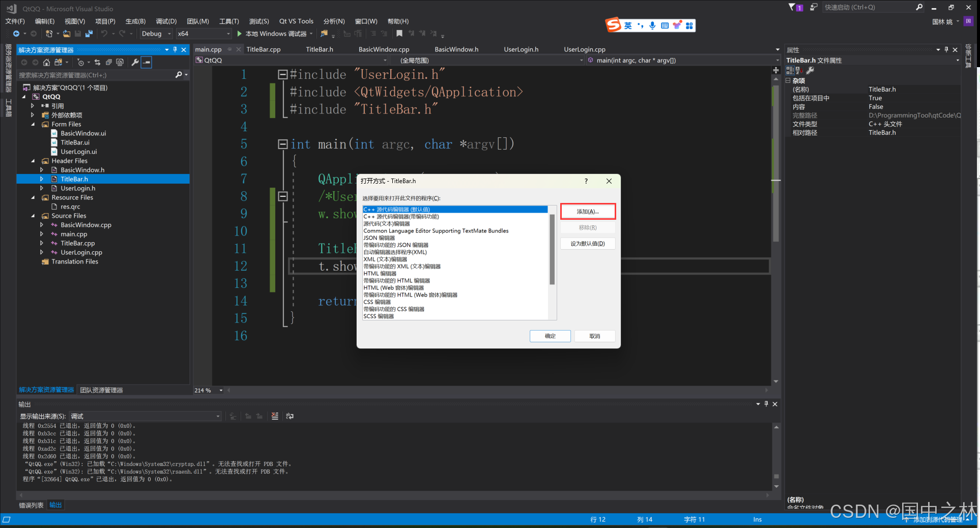Switch to the UserLogin.h tab
This screenshot has height=528, width=980.
click(x=521, y=49)
